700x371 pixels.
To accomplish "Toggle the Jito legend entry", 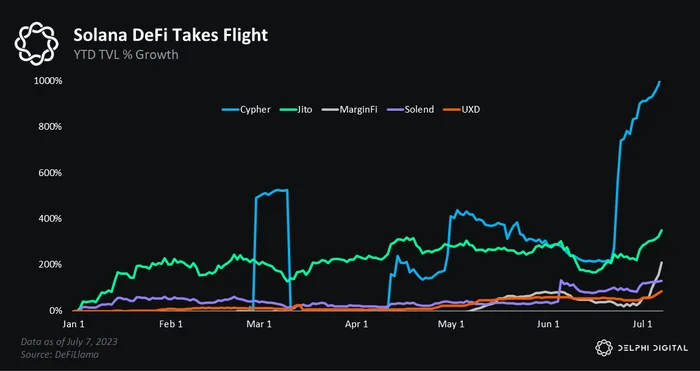I will coord(296,109).
